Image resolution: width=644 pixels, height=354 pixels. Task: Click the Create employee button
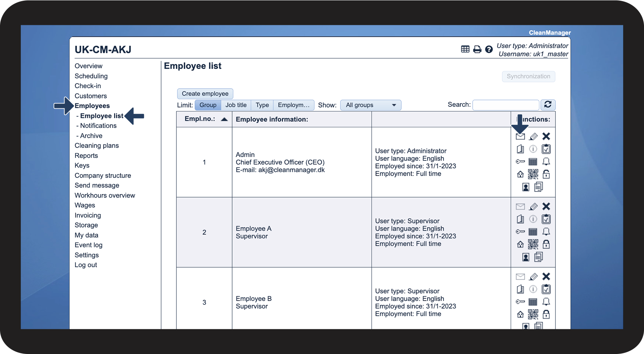205,94
